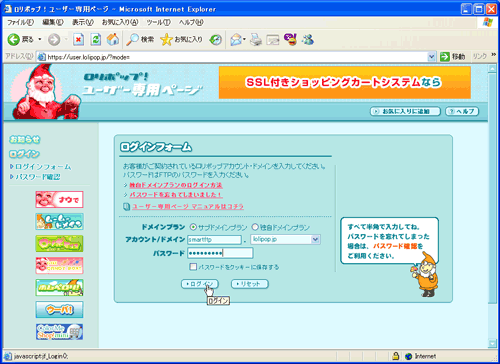Click the orange gnome with flowers mascot
Image resolution: width=500 pixels, height=364 pixels.
click(x=425, y=274)
